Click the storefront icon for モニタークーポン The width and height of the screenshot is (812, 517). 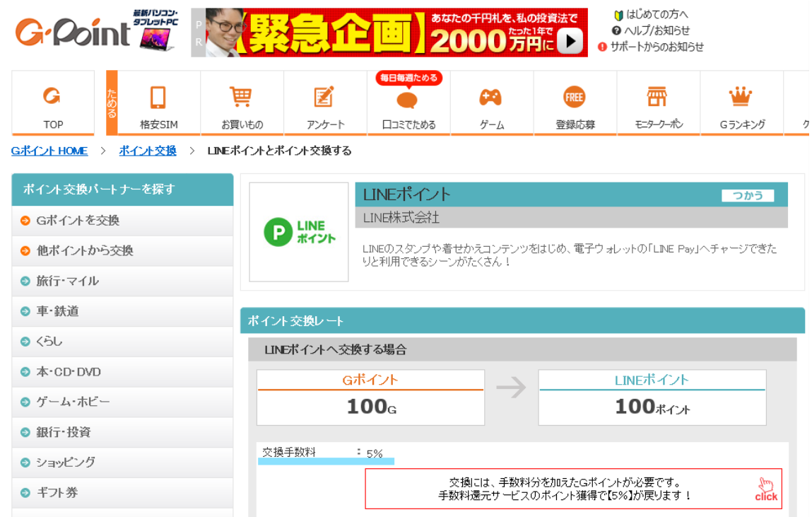coord(657,96)
